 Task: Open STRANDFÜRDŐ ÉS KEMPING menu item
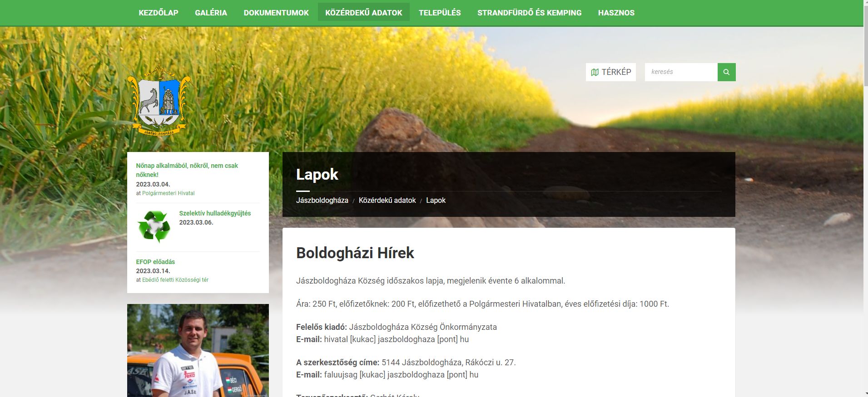529,13
